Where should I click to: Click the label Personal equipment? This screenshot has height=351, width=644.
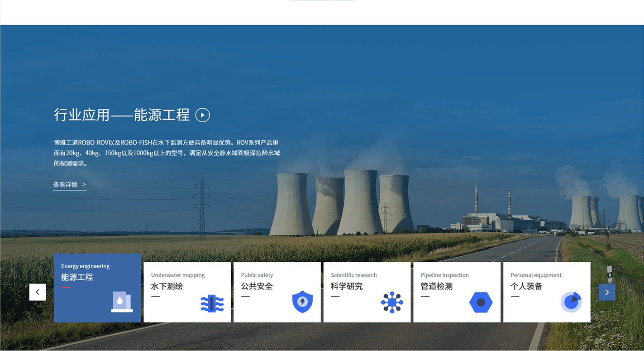[x=536, y=275]
